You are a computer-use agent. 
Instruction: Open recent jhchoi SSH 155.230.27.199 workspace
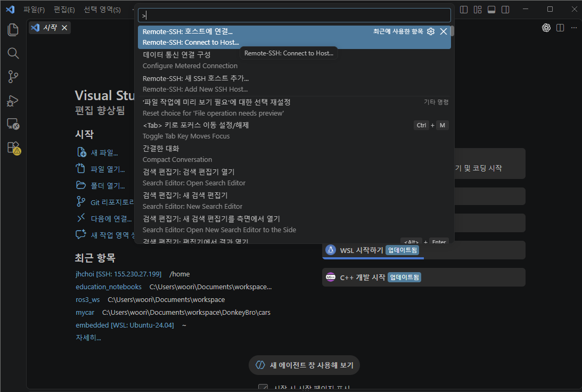(118, 274)
